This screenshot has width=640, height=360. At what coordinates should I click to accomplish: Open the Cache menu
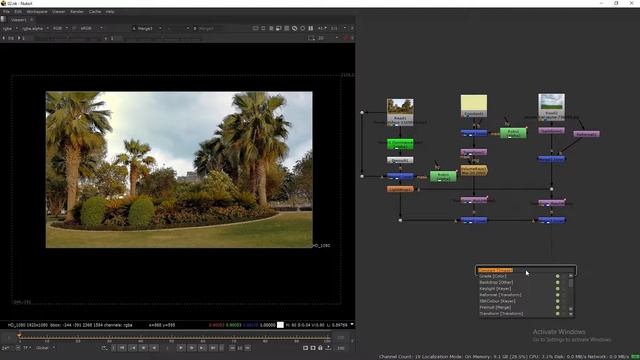pyautogui.click(x=95, y=12)
